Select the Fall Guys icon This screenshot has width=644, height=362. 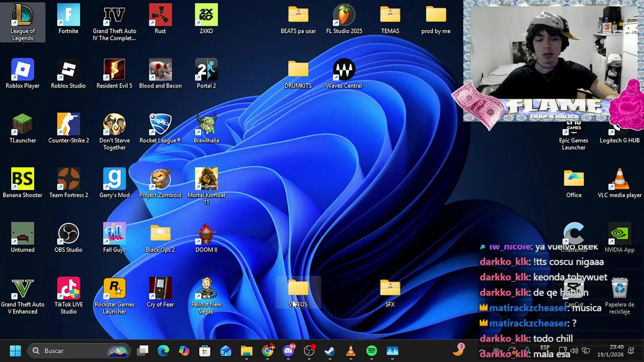[x=114, y=238]
